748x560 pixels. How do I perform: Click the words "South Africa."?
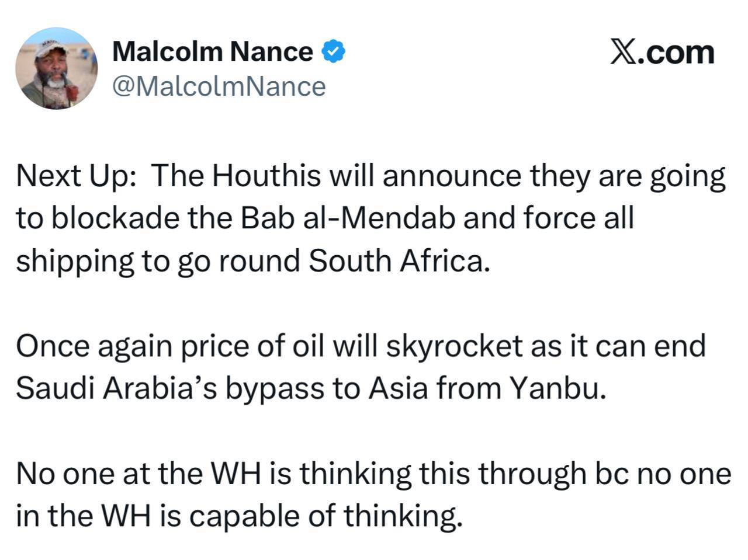397,262
